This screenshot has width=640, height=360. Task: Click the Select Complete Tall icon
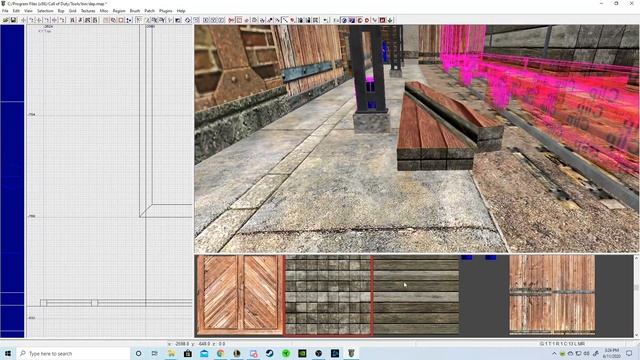pyautogui.click(x=72, y=20)
